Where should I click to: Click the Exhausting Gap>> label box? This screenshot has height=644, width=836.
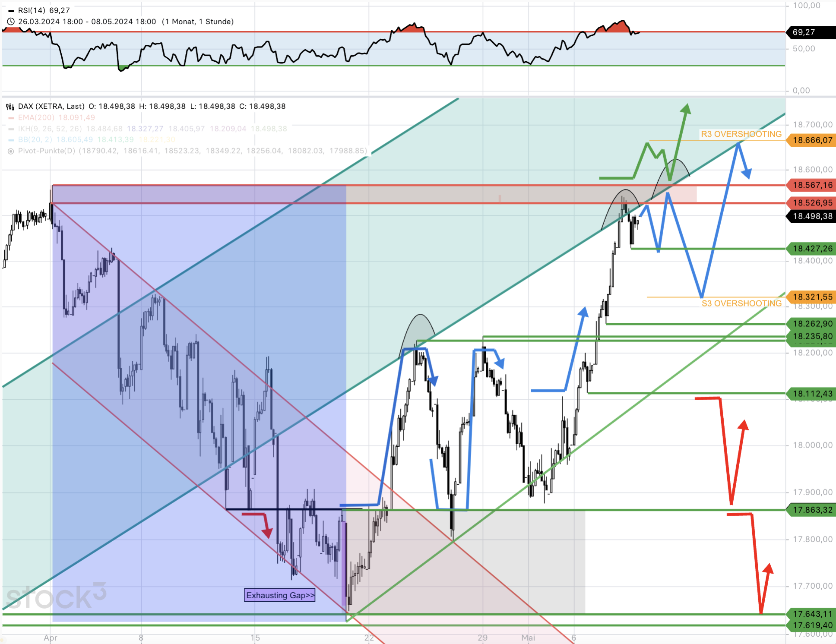point(280,595)
